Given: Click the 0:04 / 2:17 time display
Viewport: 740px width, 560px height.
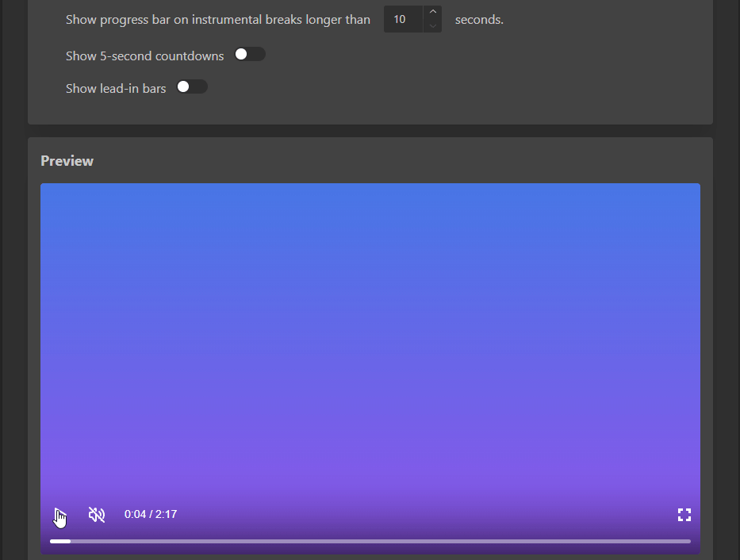Looking at the screenshot, I should 151,515.
